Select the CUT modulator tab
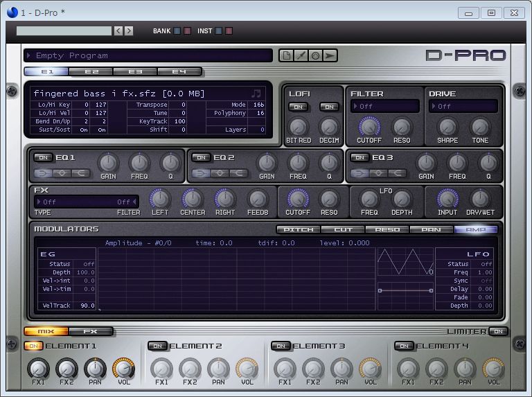This screenshot has height=397, width=532. (x=343, y=230)
